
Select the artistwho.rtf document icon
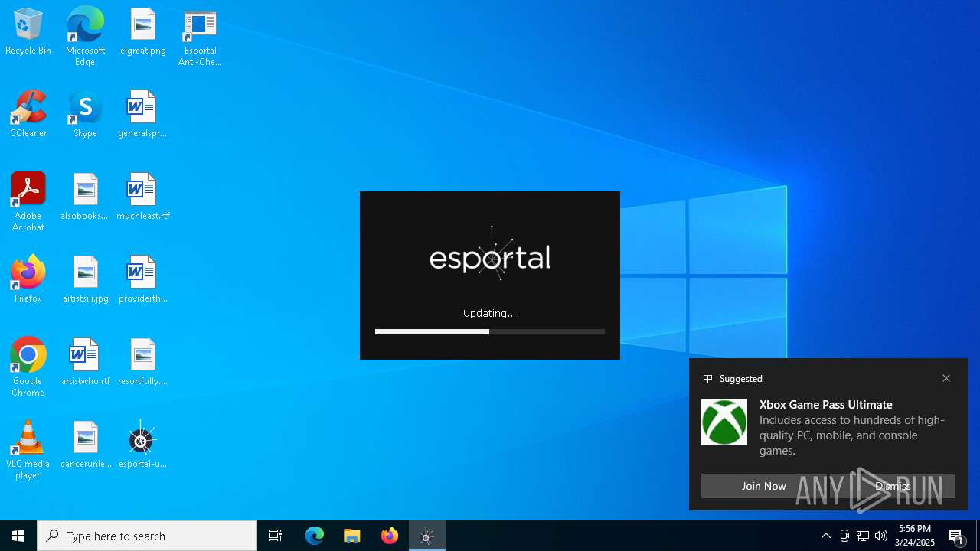tap(86, 363)
